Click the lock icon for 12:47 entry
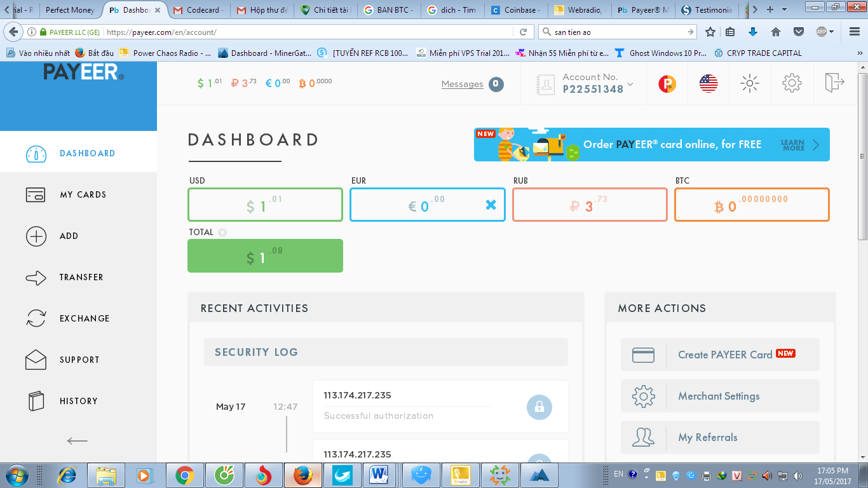The height and width of the screenshot is (488, 868). (539, 407)
